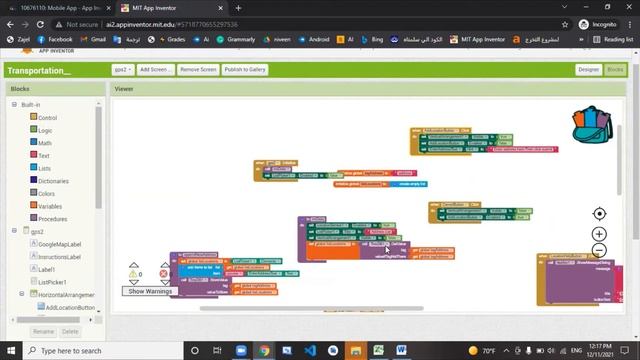Move to next warning with down arrow
The height and width of the screenshot is (360, 640).
134,282
